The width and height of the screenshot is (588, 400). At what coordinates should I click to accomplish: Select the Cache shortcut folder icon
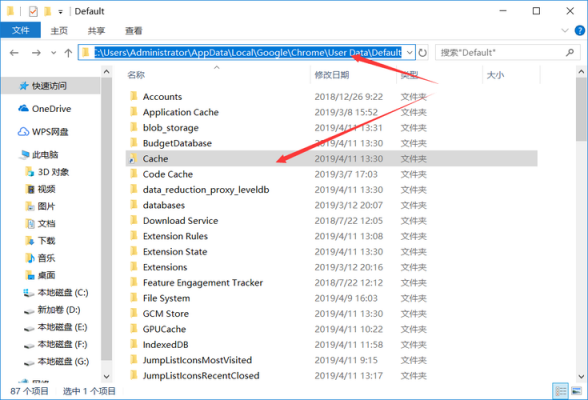[x=133, y=159]
